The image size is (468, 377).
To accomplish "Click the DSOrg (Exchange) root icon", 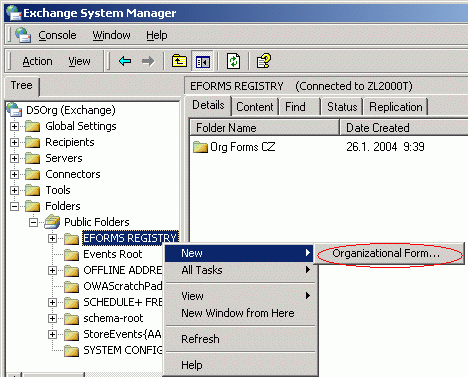I will (15, 110).
